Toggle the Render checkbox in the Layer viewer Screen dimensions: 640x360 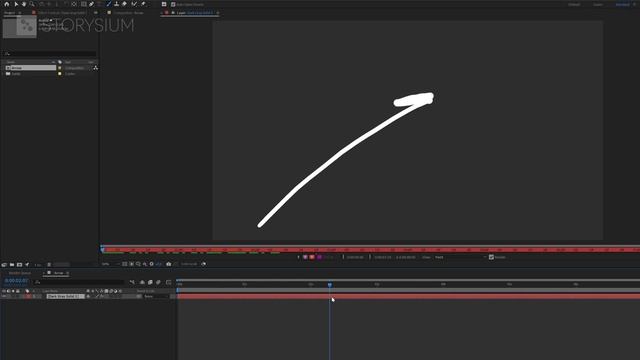point(491,257)
